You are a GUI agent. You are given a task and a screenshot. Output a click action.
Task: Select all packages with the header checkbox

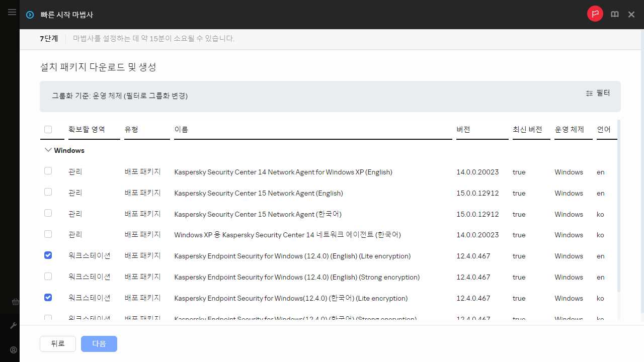[x=48, y=129]
